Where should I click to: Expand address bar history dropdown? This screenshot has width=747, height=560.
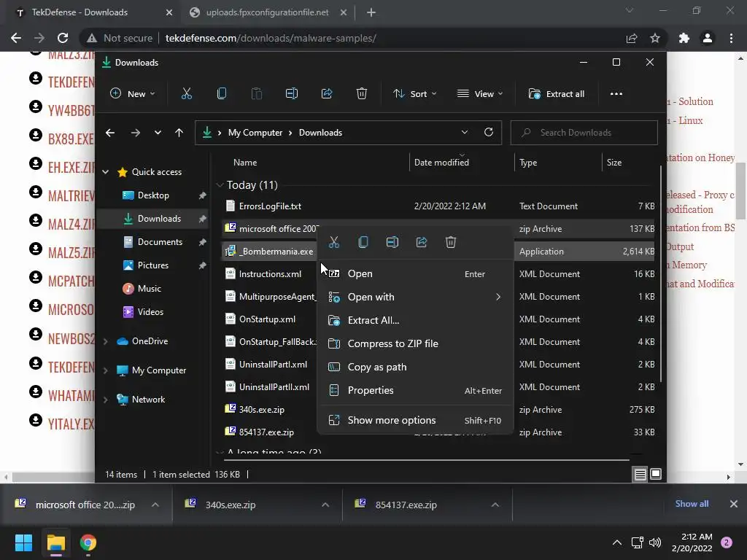pos(465,133)
